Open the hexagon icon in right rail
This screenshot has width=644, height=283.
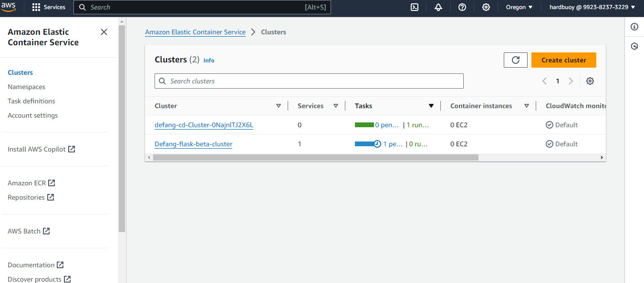click(x=634, y=46)
